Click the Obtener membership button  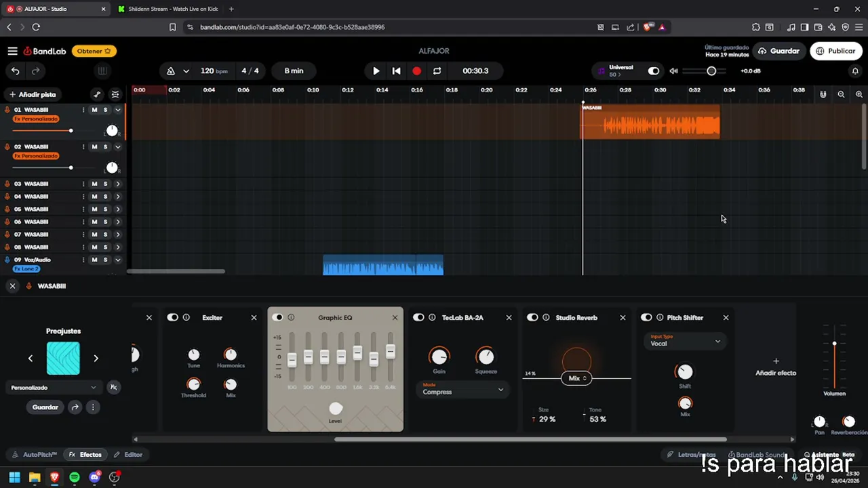pos(94,51)
